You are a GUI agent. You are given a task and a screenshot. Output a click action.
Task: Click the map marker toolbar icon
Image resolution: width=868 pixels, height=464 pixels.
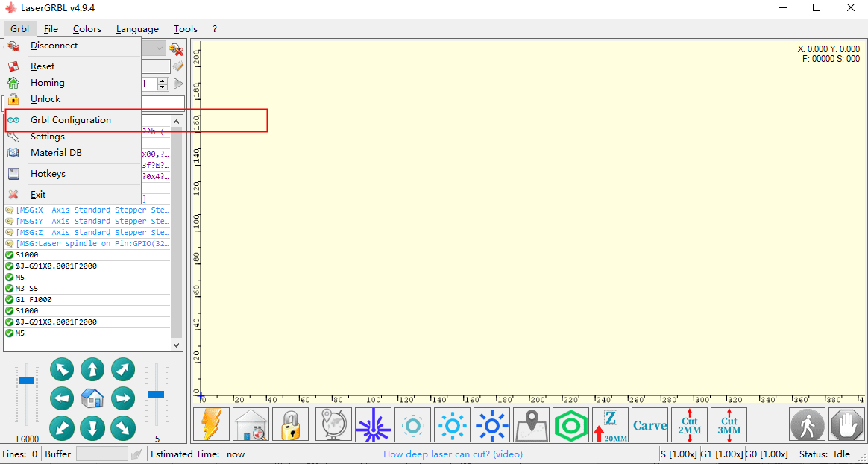(x=531, y=425)
